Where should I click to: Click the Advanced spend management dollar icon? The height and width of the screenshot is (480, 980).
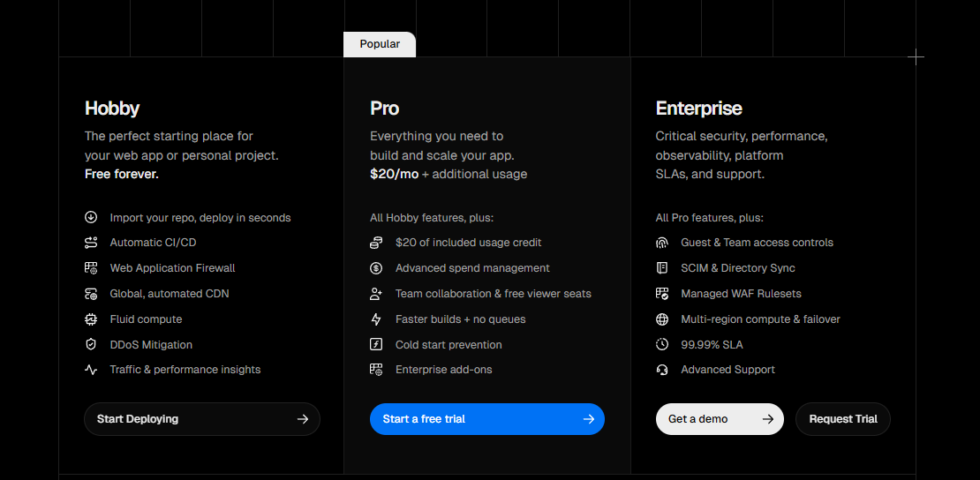pyautogui.click(x=376, y=268)
